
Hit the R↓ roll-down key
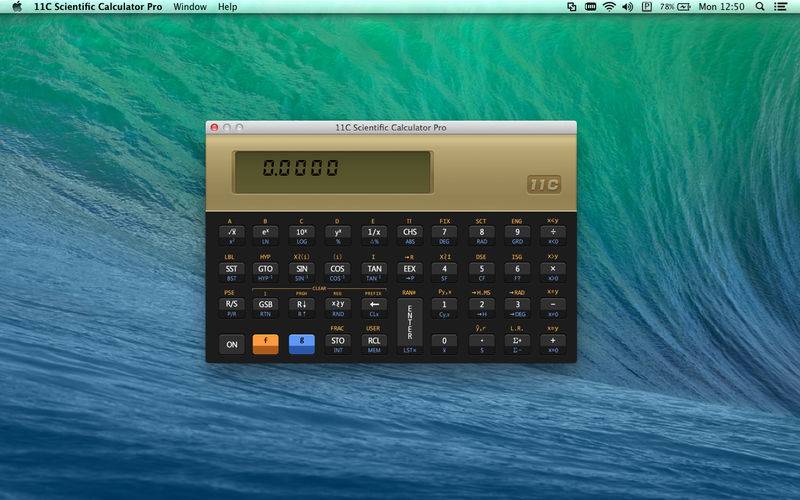tap(302, 308)
